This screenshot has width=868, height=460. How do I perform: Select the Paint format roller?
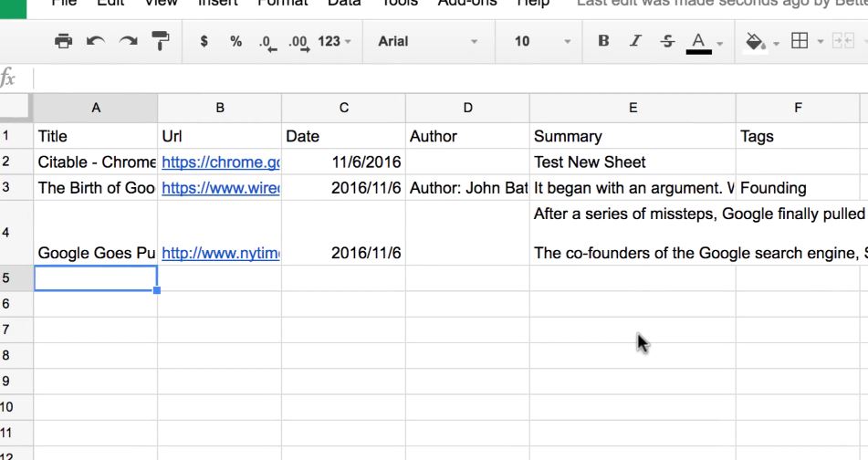point(161,41)
